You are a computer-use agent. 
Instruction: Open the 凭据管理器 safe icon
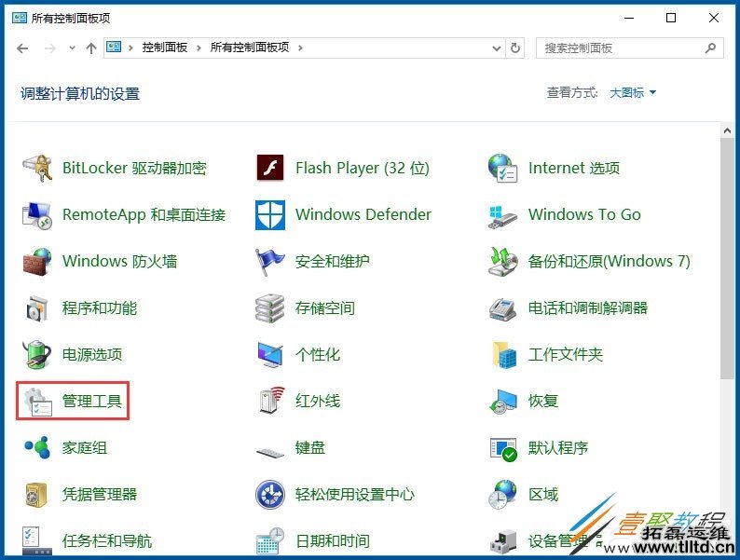click(35, 495)
